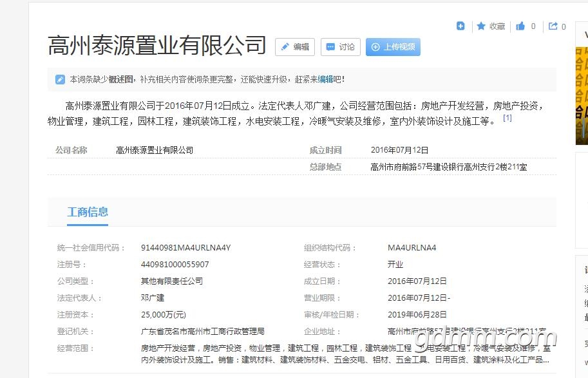Click the pencil note icon in notice bar
588x378 pixels.
[60, 79]
